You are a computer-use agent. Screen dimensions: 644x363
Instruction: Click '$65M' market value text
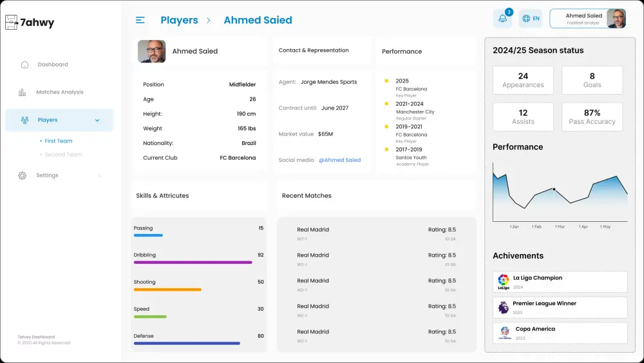(325, 134)
